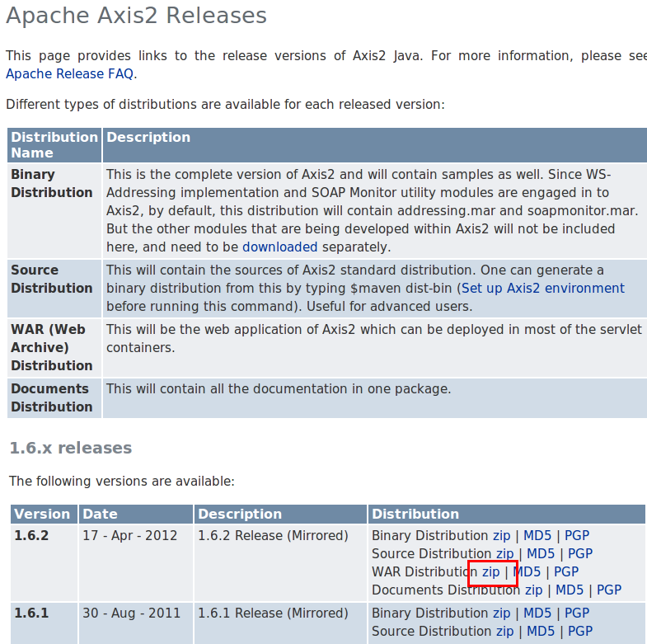
Task: Click the 'downloaded' modules link
Action: (279, 247)
